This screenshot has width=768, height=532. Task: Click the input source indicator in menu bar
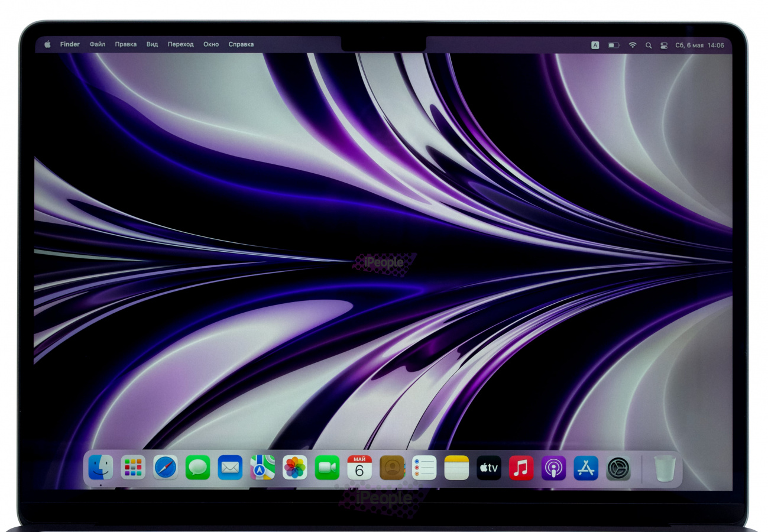[x=595, y=45]
